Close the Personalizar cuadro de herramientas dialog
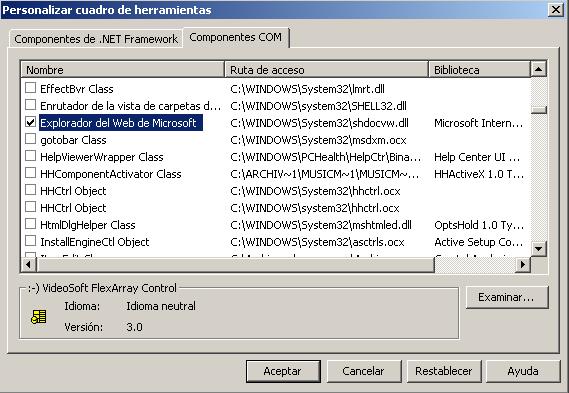Viewport: 569px width, 393px height. (556, 9)
